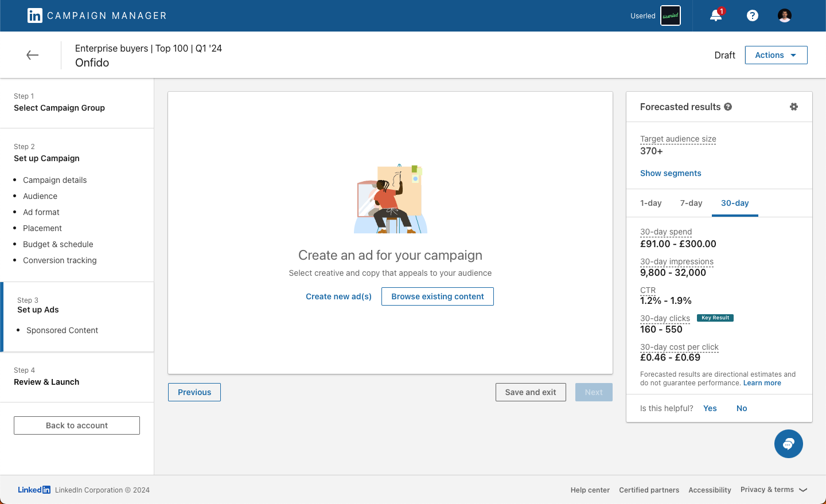The image size is (826, 504).
Task: Click the Next button
Action: (x=594, y=392)
